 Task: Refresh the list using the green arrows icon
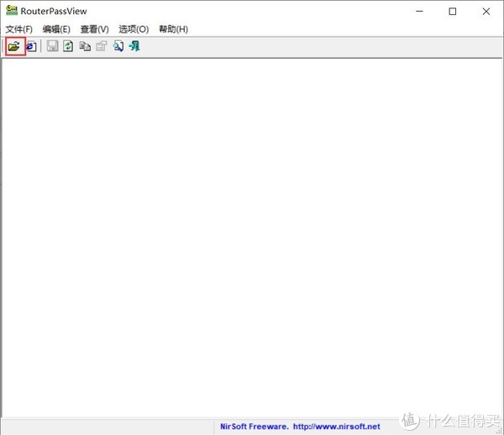[x=68, y=47]
